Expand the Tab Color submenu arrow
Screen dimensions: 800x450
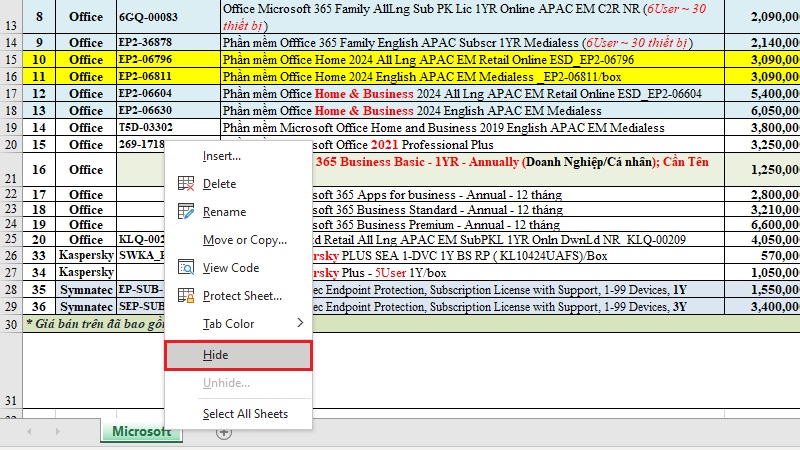(300, 323)
